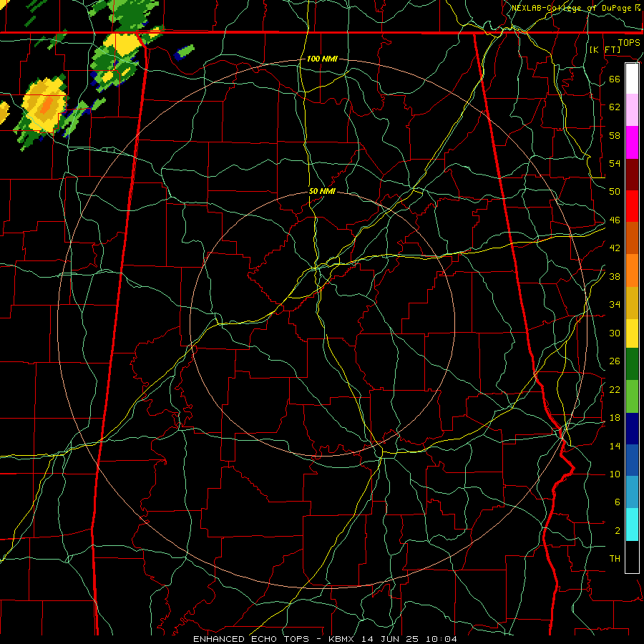This screenshot has width=644, height=644.
Task: Click the '30' legend value
Action: click(x=615, y=333)
